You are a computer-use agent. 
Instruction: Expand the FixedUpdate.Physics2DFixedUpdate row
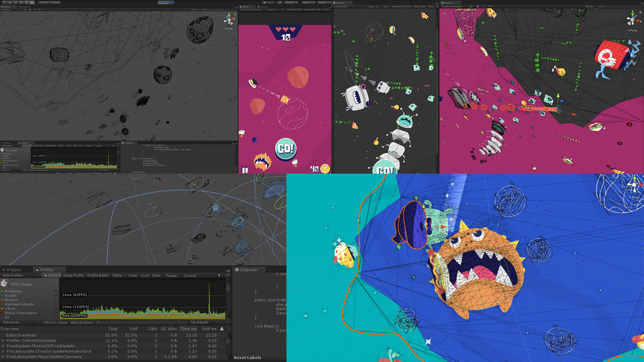pos(3,346)
